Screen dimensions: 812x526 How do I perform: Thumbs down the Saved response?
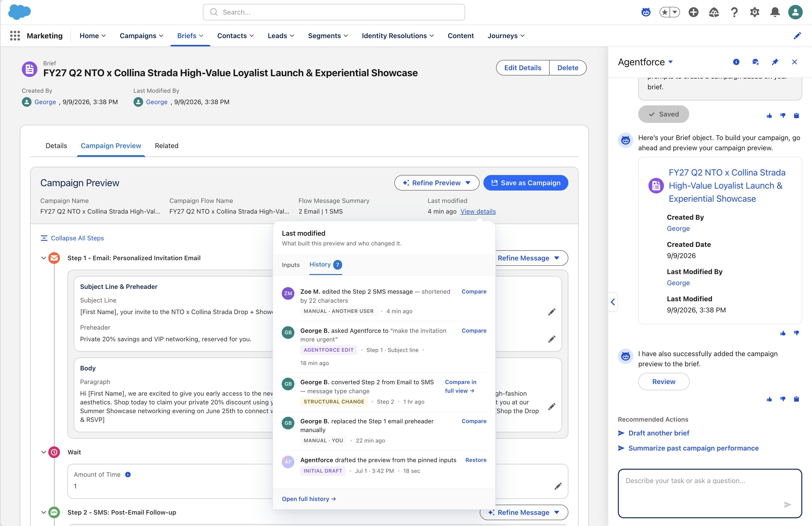(x=783, y=116)
